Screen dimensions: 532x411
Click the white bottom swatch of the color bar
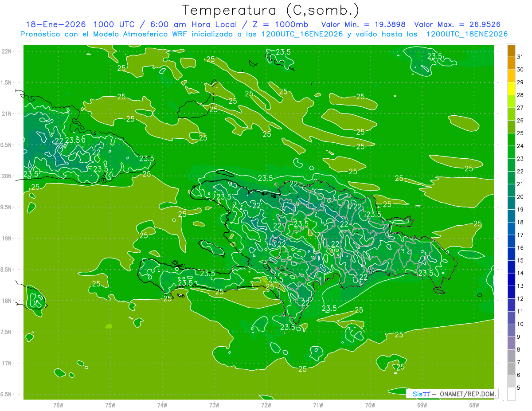pos(511,394)
